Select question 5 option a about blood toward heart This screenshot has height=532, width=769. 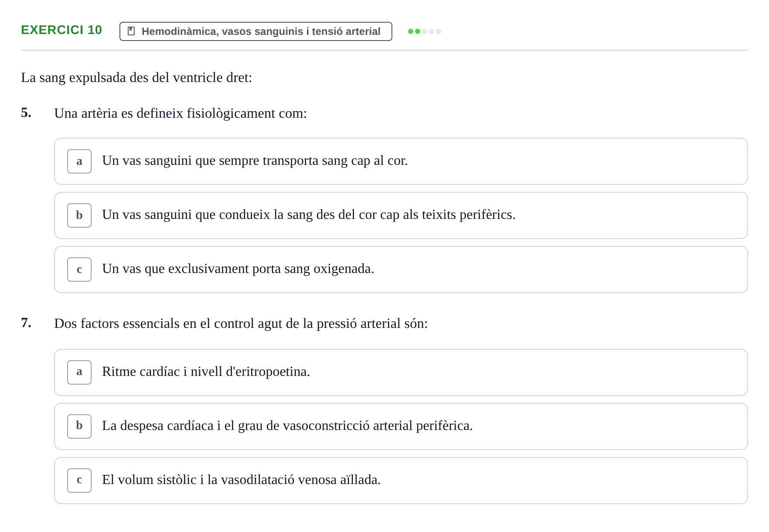click(401, 161)
